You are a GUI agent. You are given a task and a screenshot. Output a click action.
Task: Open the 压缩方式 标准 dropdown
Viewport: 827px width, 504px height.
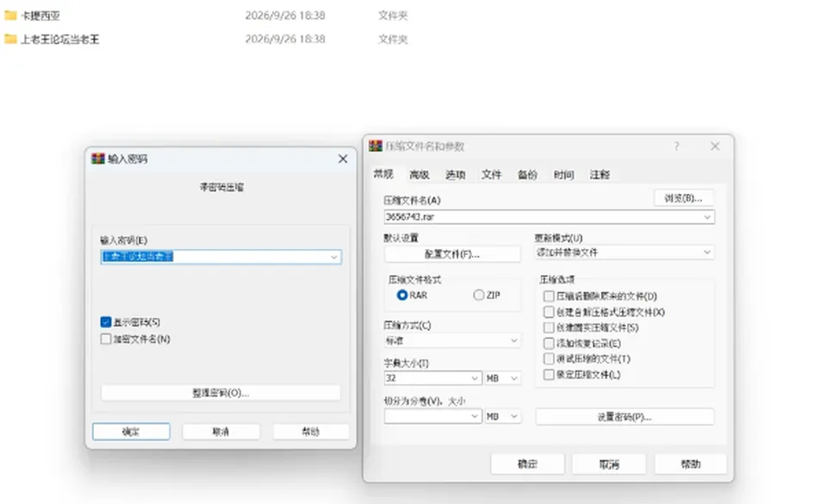click(x=513, y=341)
